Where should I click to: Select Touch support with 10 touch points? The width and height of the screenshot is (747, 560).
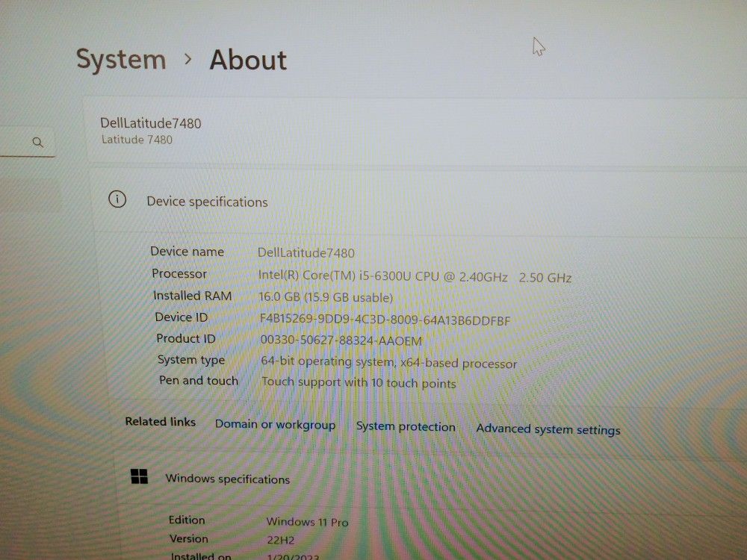coord(359,383)
